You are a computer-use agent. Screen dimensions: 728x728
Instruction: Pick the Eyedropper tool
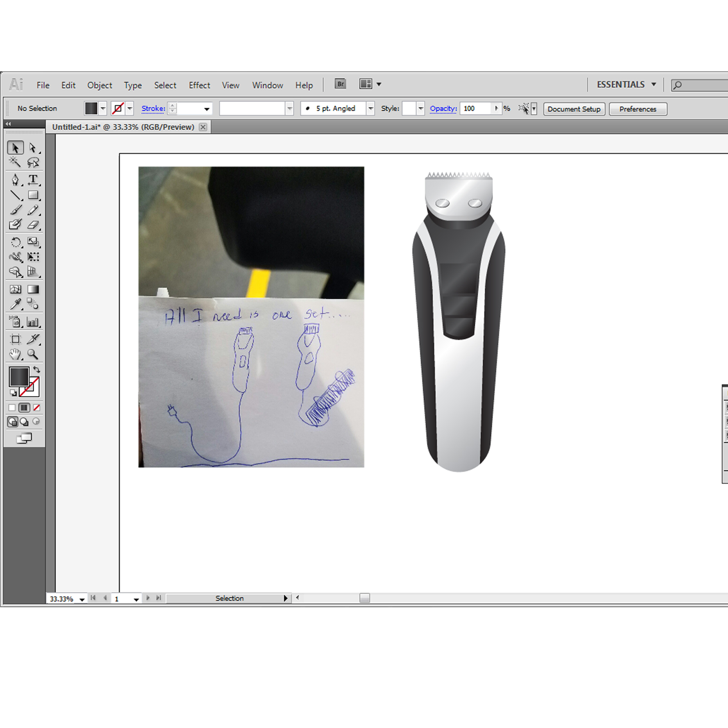pos(15,304)
